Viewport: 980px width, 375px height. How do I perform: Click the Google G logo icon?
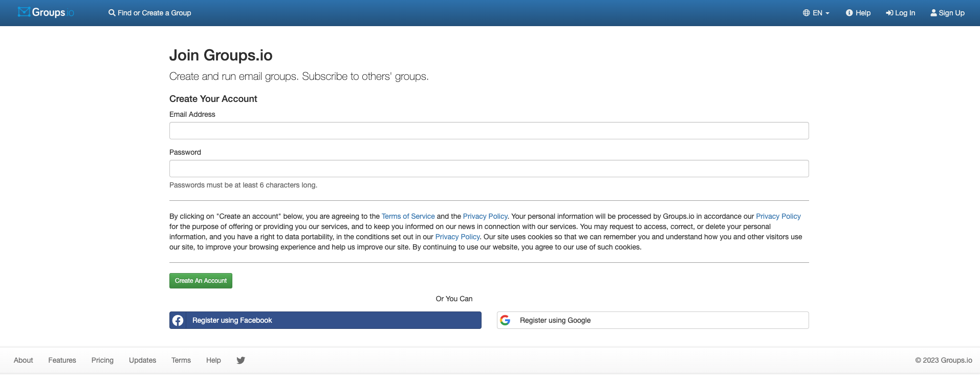pyautogui.click(x=505, y=320)
